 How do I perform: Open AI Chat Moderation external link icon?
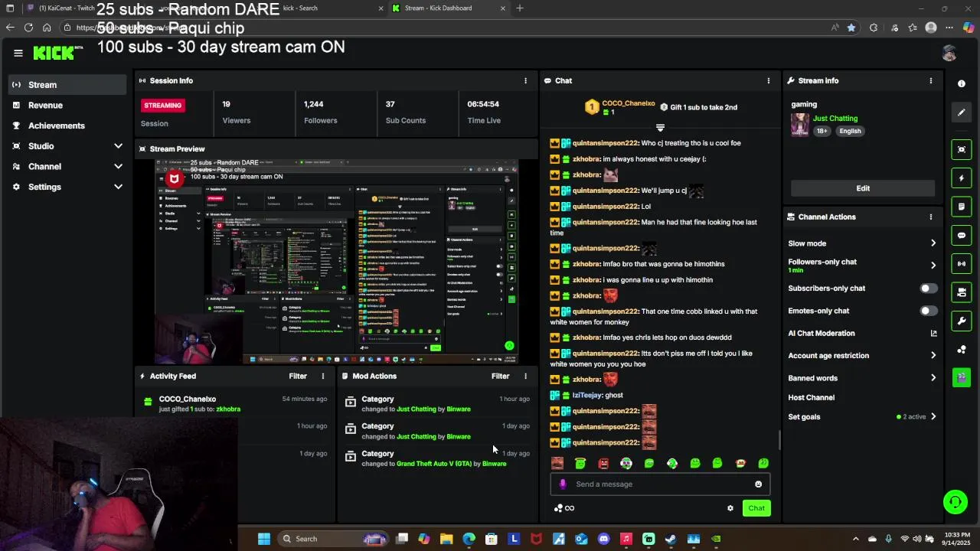(x=933, y=333)
